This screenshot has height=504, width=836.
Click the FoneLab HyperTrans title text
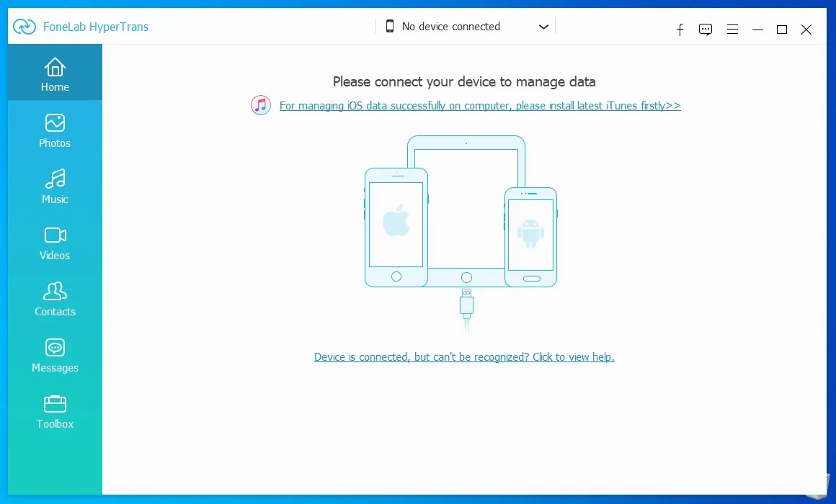95,27
